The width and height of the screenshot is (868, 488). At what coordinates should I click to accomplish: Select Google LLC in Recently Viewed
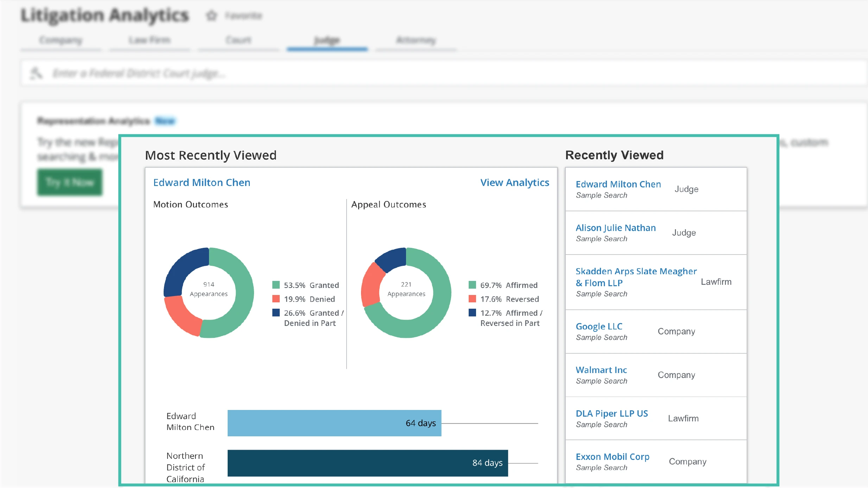coord(599,326)
